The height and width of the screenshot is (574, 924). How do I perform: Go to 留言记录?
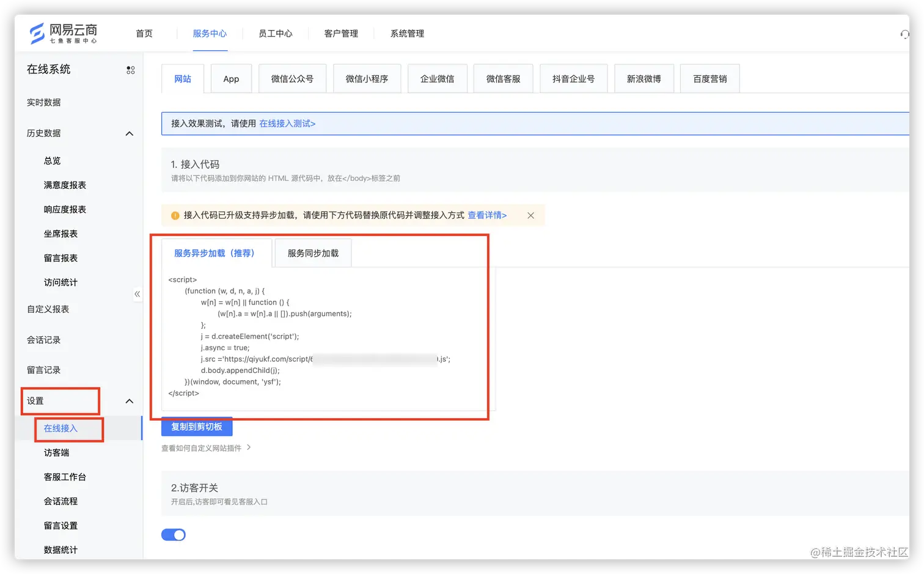click(44, 370)
